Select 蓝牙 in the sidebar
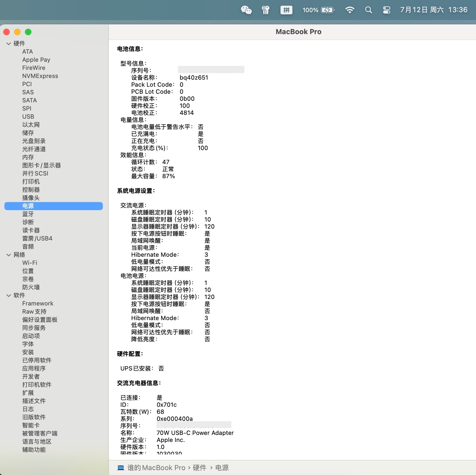Image resolution: width=476 pixels, height=475 pixels. 28,214
